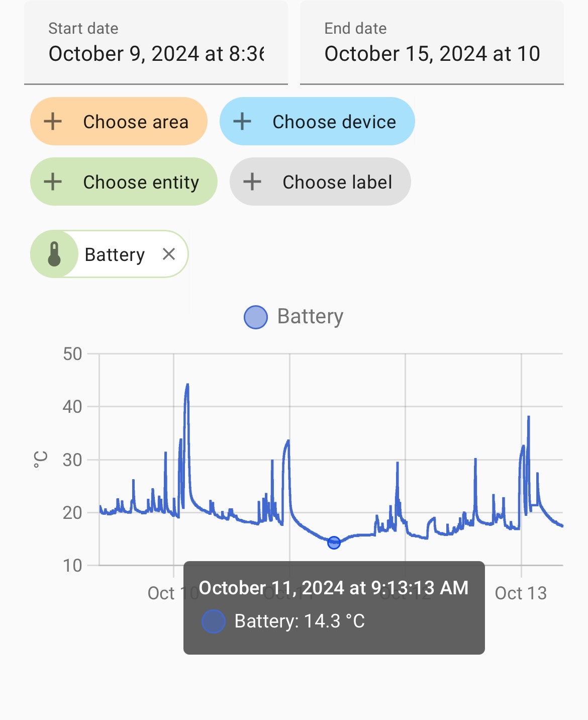Click the blue swatch in the tooltip
The image size is (588, 720).
point(214,621)
